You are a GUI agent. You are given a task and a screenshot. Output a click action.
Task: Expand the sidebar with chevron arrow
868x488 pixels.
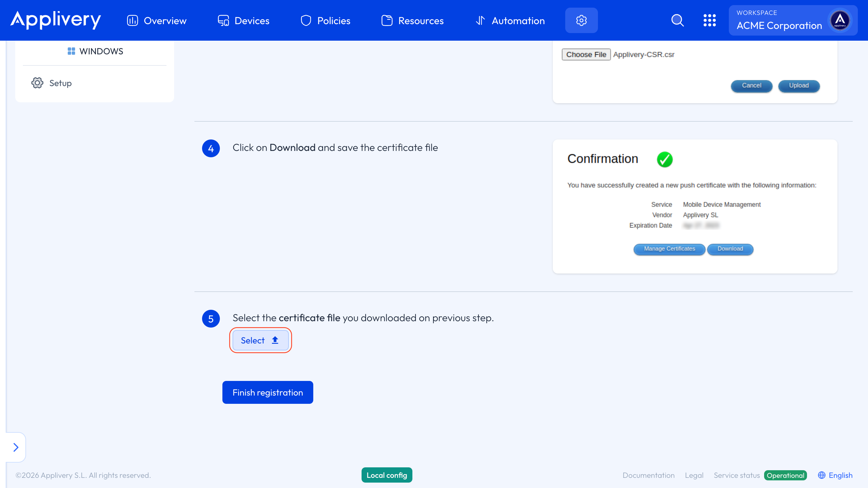(x=16, y=447)
